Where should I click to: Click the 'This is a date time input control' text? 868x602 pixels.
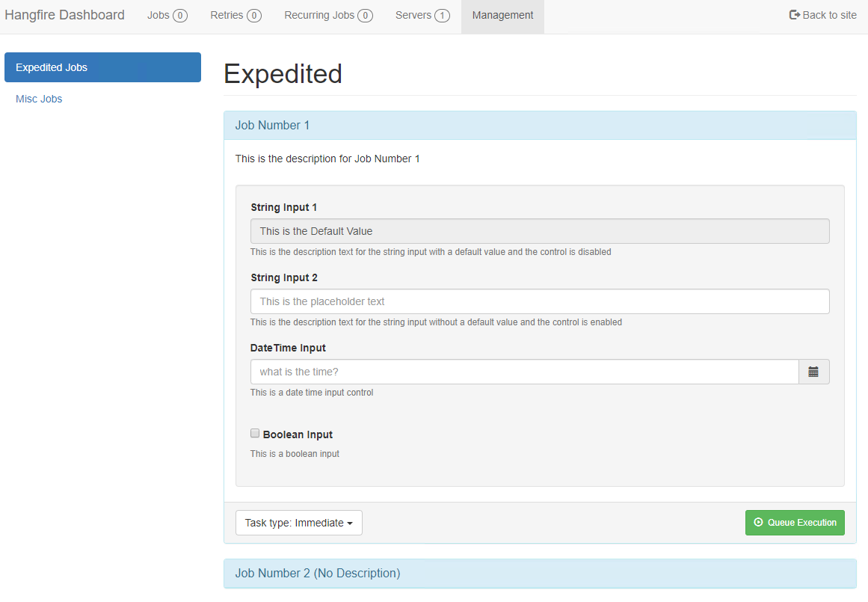pyautogui.click(x=312, y=392)
